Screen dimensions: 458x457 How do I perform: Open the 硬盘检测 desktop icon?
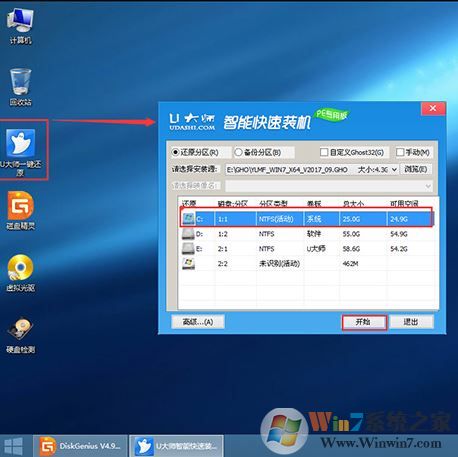click(20, 335)
